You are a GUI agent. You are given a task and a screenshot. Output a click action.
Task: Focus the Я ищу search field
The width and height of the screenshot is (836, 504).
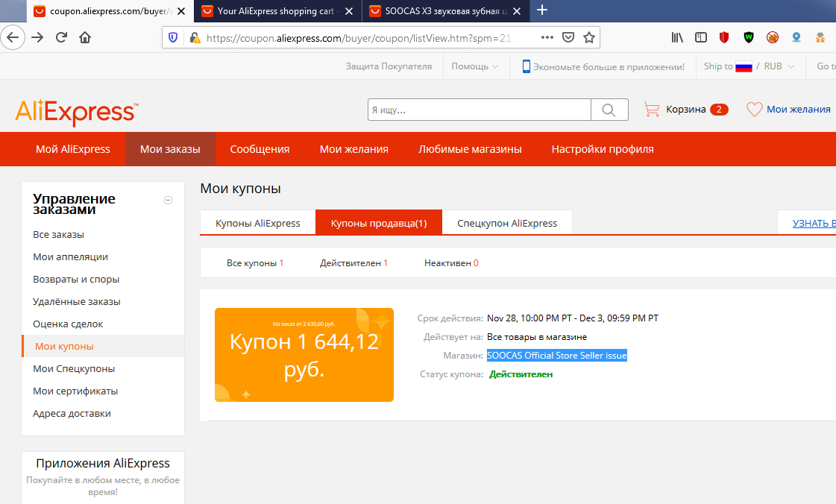click(480, 110)
